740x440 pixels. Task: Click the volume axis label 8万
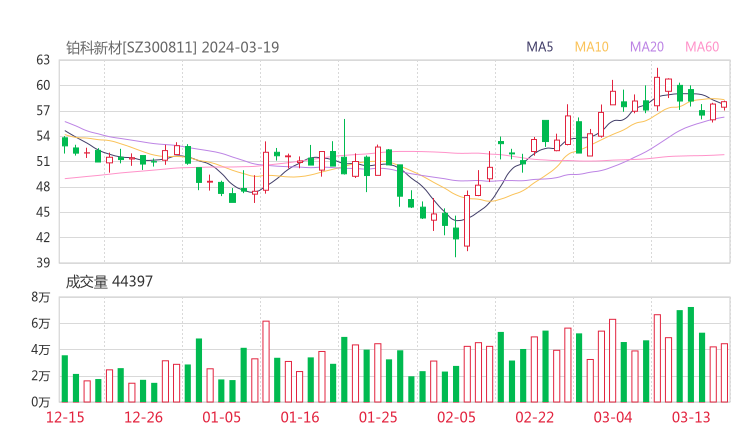[41, 297]
